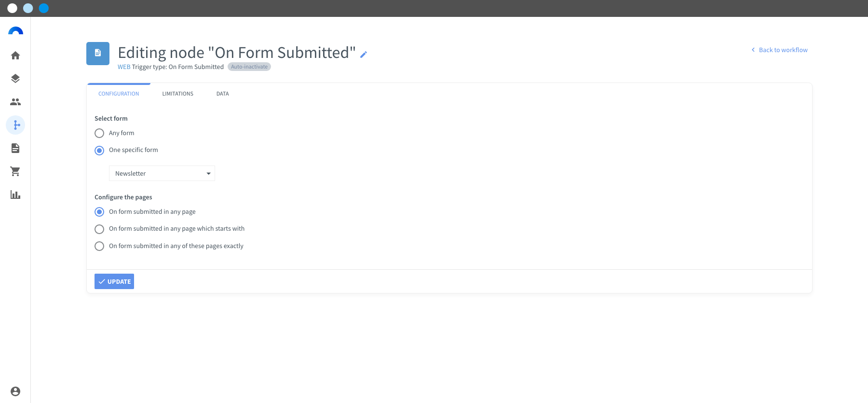Open the user account profile icon
Screen dimensions: 868x403
15,391
